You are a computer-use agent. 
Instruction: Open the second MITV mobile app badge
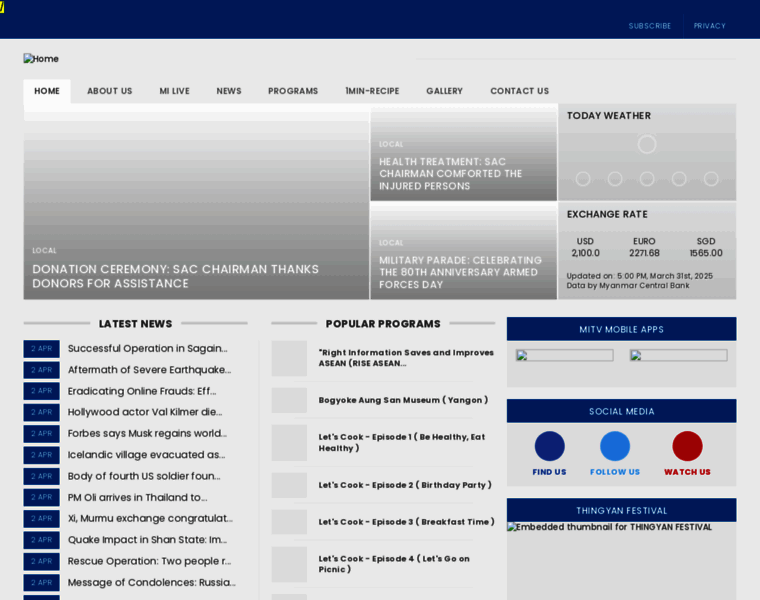678,355
